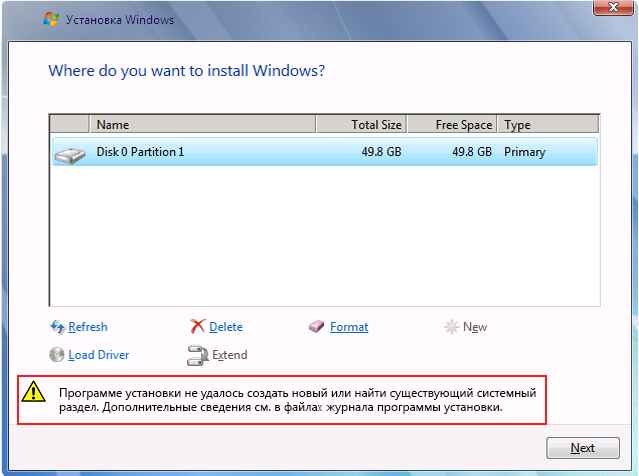Select the hard disk drive icon in the list
639x476 pixels.
(x=70, y=155)
